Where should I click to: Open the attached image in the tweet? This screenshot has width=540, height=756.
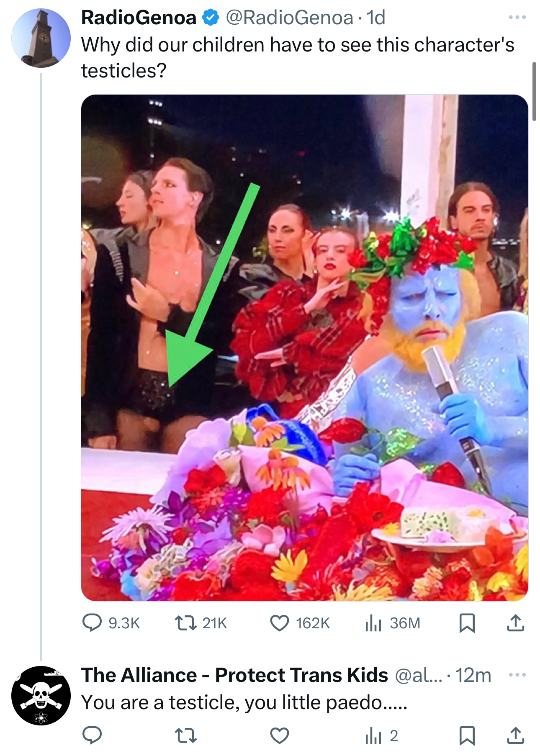304,347
